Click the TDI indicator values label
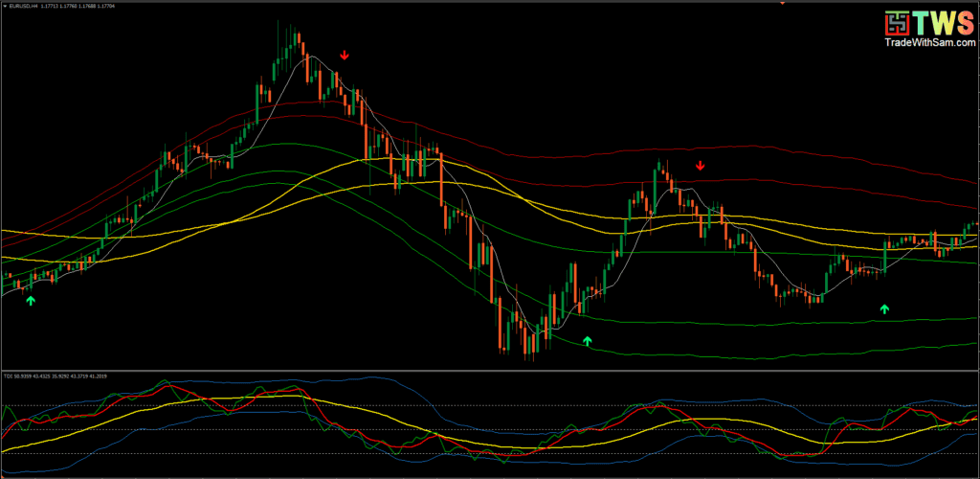Viewport: 980px width, 479px height. coord(57,376)
